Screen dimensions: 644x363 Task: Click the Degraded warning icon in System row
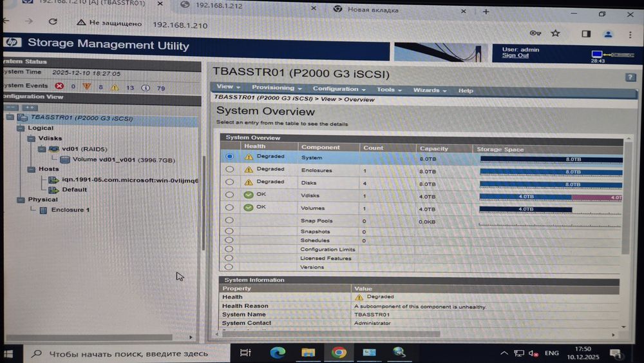(249, 157)
